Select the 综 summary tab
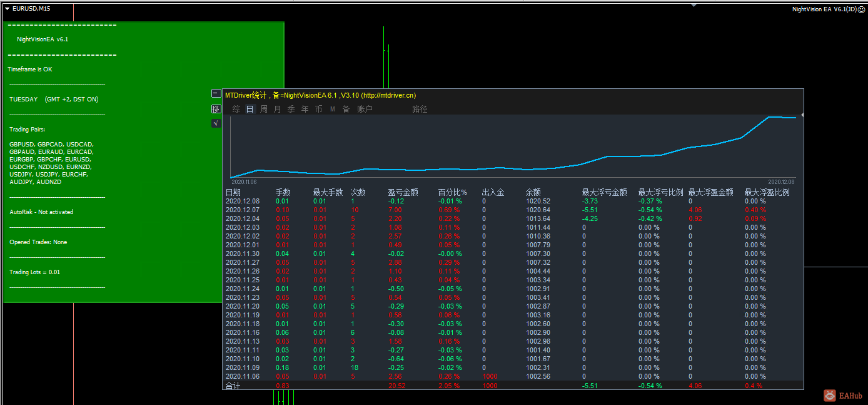 pyautogui.click(x=236, y=110)
